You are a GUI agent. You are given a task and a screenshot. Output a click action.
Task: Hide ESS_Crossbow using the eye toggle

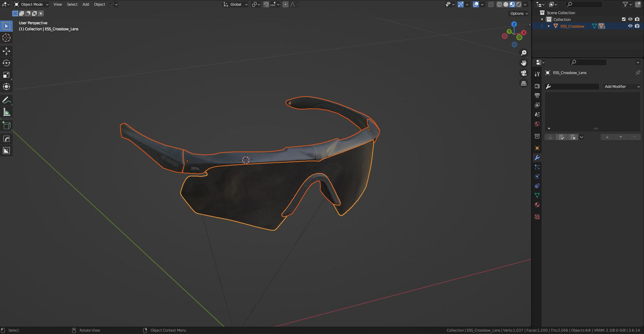630,26
